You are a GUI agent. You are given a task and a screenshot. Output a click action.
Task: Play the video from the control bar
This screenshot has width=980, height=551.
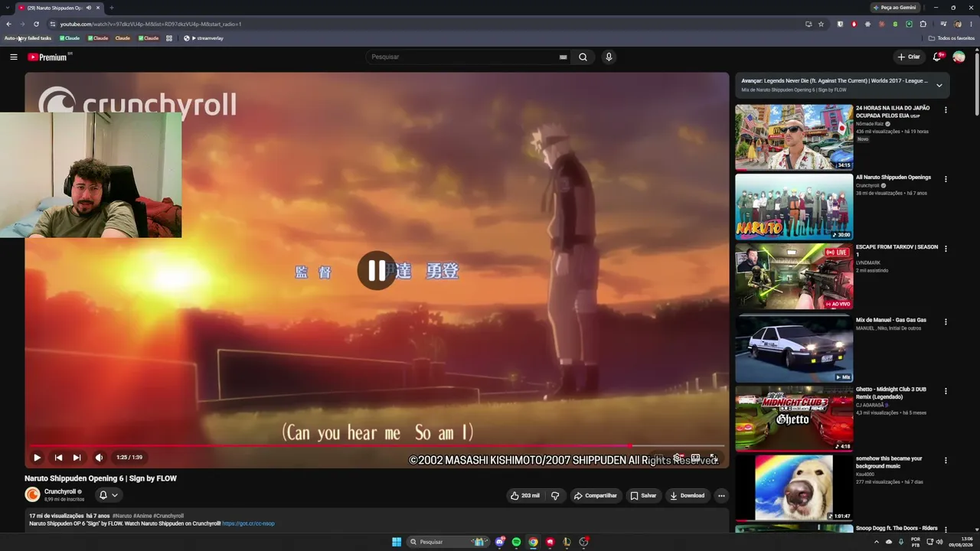tap(37, 458)
